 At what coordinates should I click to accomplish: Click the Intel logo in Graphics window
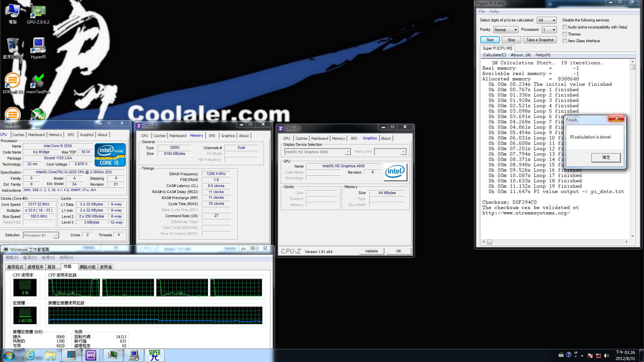(395, 172)
